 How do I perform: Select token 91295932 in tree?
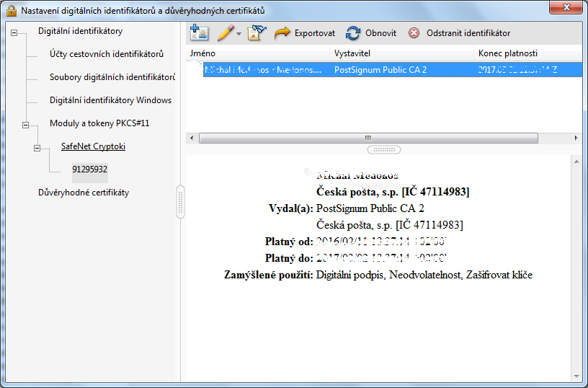click(x=89, y=169)
